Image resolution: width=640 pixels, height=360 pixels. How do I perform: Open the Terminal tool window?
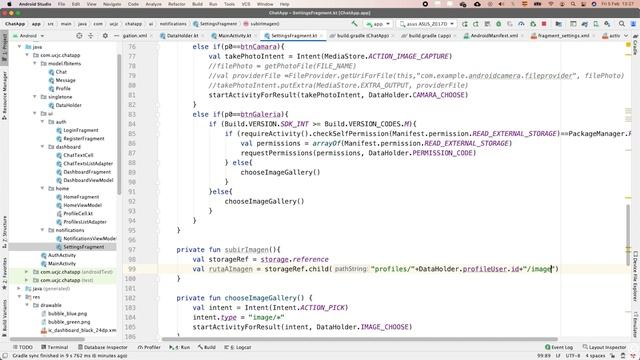pos(54,347)
